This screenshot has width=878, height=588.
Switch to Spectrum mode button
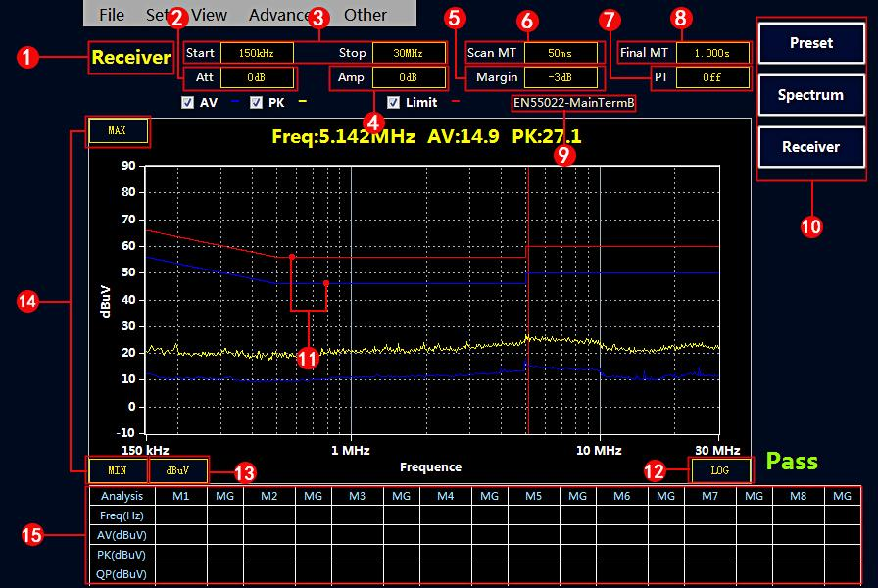[810, 95]
